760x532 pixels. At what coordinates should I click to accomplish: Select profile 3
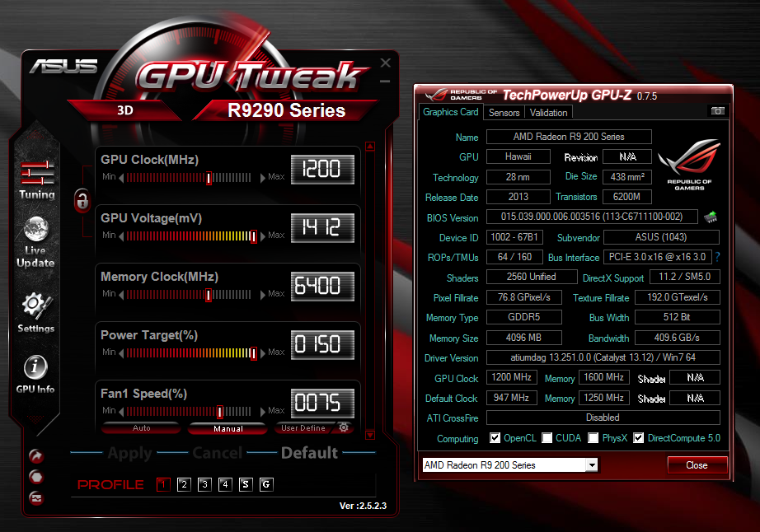click(x=204, y=484)
